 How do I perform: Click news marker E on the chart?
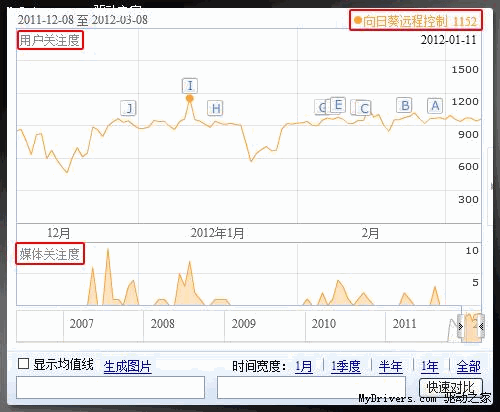tap(338, 105)
